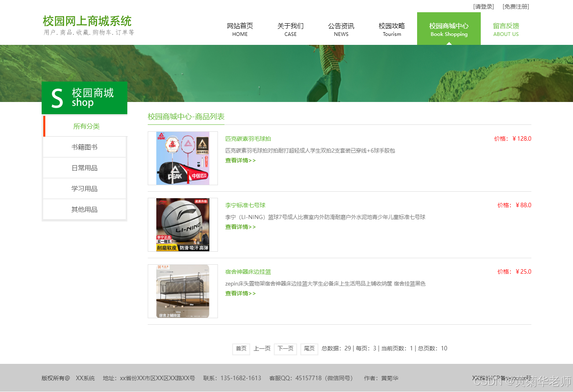Screen dimensions: 573x392
Task: Open 公告资讯 NEWS menu item
Action: coord(341,29)
